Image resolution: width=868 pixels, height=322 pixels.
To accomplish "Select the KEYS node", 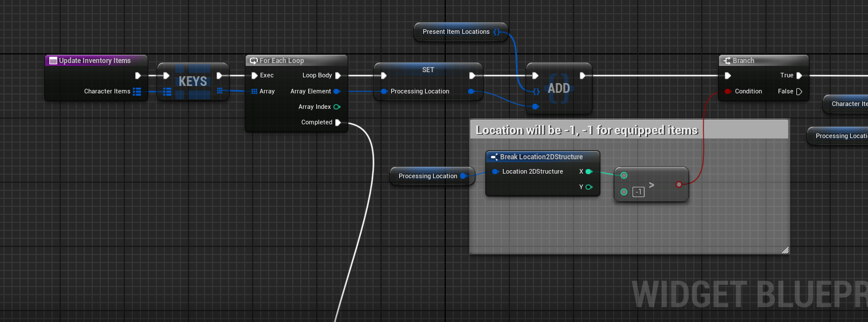I will (x=193, y=81).
